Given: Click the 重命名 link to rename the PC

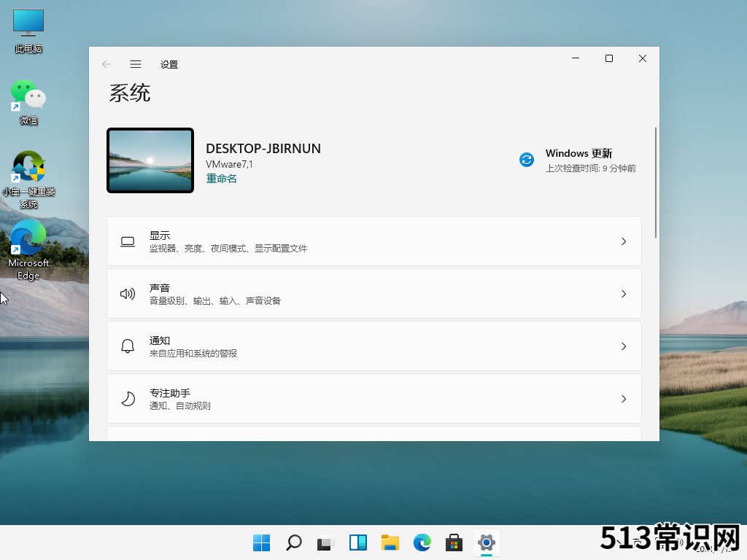Looking at the screenshot, I should (221, 179).
